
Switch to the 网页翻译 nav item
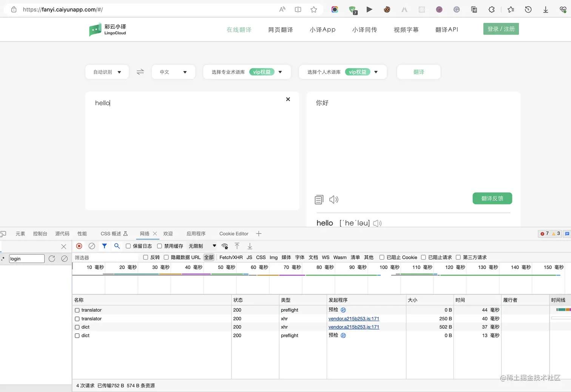point(281,29)
